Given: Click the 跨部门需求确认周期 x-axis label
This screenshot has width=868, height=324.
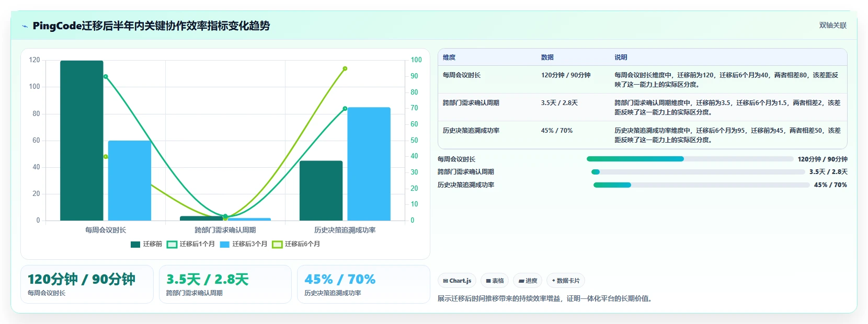Looking at the screenshot, I should point(225,230).
